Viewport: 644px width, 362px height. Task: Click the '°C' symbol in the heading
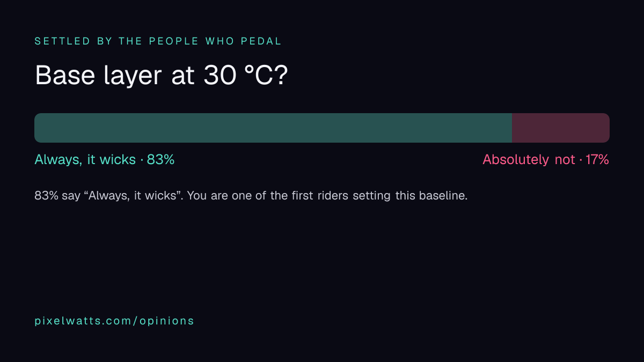point(255,76)
